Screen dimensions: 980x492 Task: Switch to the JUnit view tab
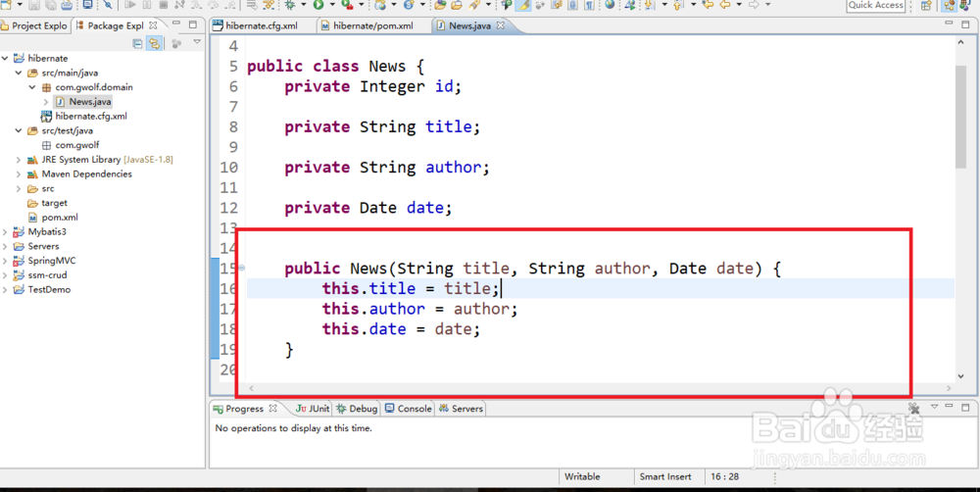pyautogui.click(x=313, y=409)
